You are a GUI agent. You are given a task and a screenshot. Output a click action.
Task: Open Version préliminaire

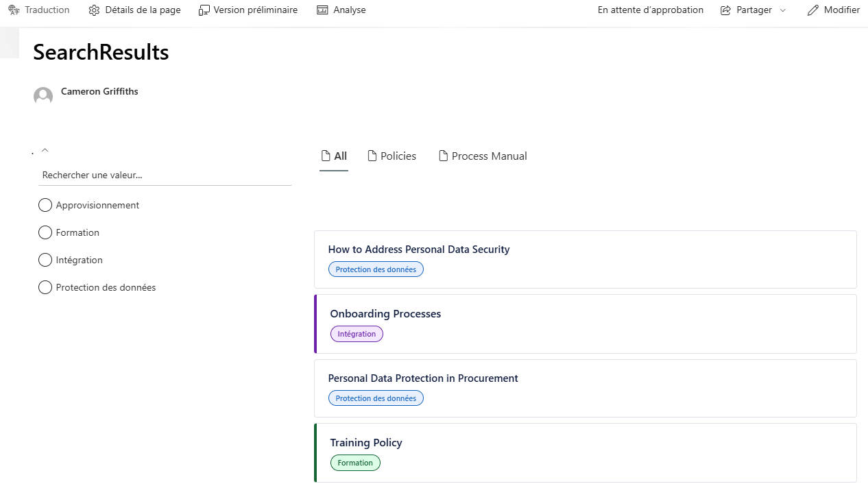click(x=248, y=10)
